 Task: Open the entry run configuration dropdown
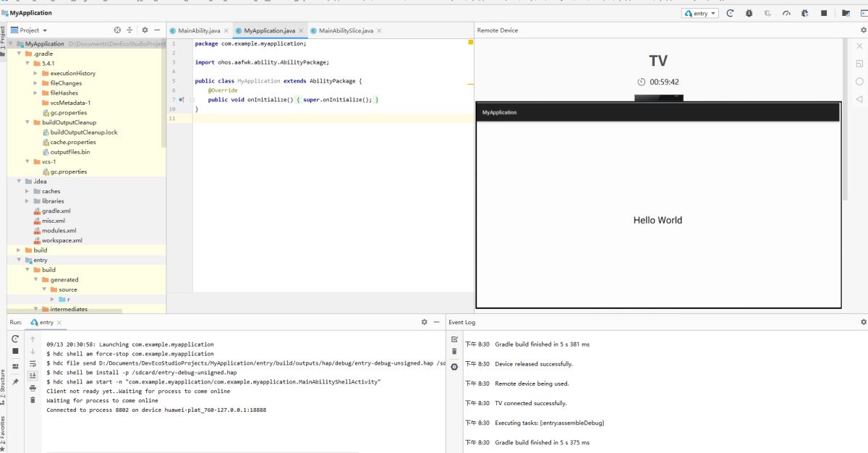[x=700, y=14]
